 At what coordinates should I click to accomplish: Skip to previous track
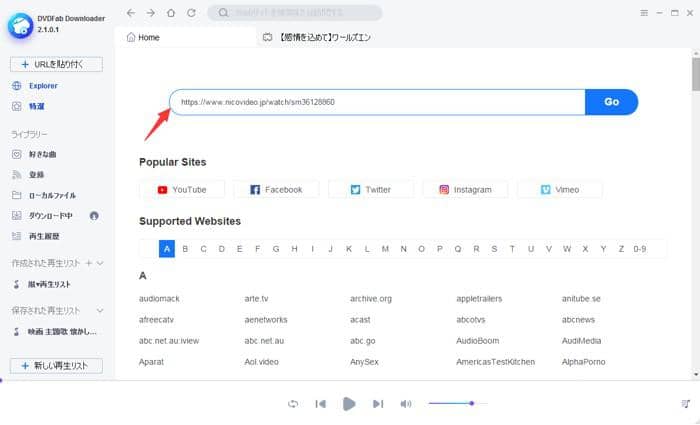(321, 404)
